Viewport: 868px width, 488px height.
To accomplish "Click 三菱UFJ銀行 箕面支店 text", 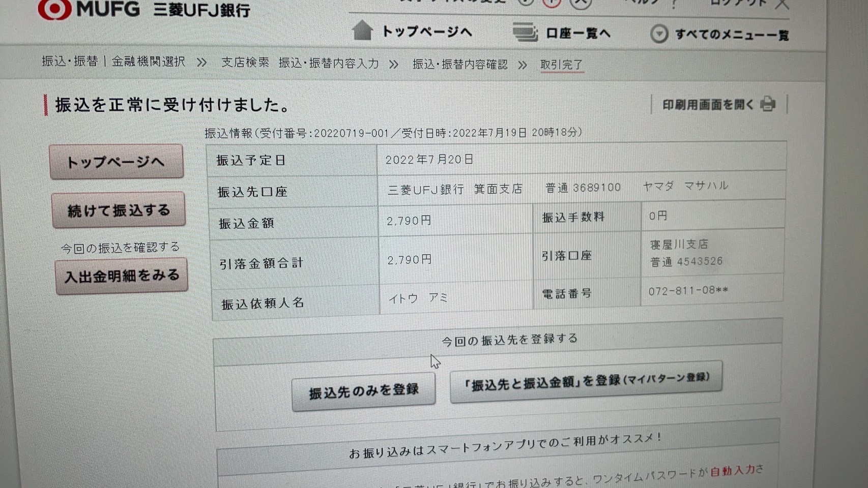I will [x=455, y=190].
